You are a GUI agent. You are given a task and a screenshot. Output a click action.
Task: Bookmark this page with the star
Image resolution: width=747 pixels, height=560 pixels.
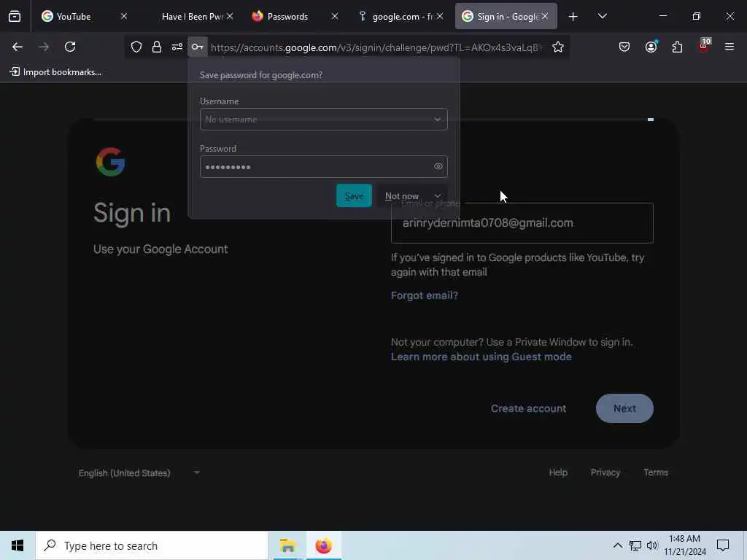[558, 47]
